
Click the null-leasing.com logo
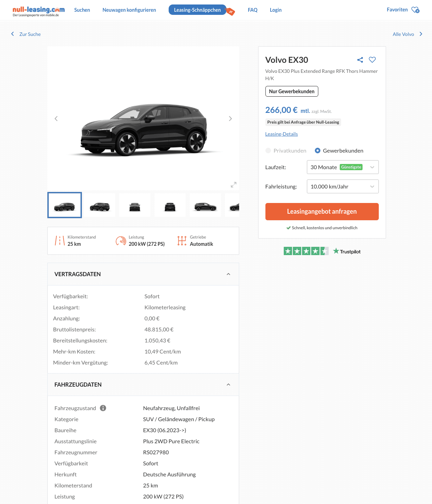[x=38, y=10]
